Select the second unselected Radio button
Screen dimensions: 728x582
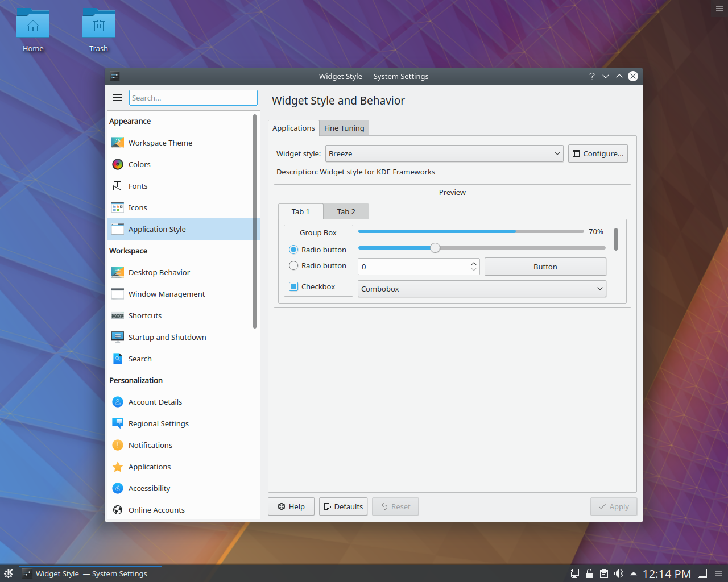(x=293, y=265)
